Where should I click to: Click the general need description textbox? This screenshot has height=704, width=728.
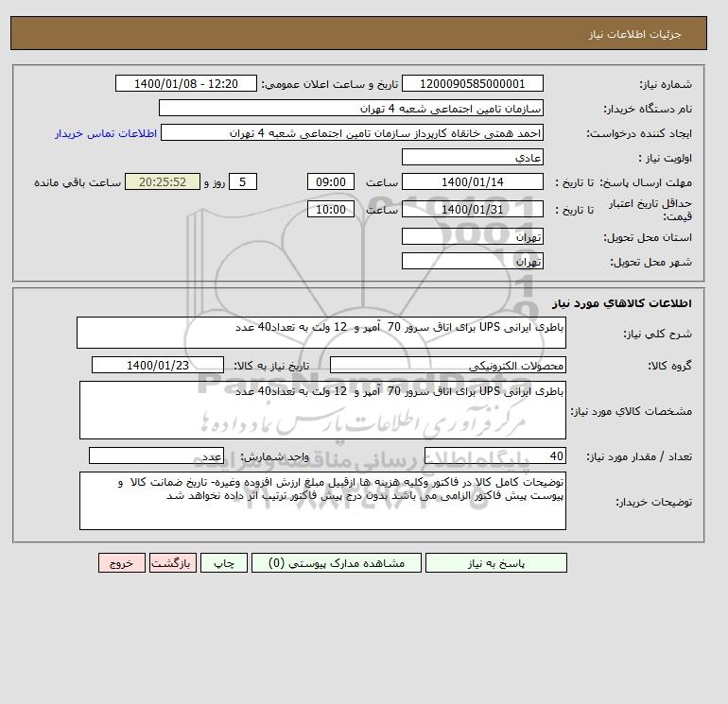pyautogui.click(x=321, y=333)
